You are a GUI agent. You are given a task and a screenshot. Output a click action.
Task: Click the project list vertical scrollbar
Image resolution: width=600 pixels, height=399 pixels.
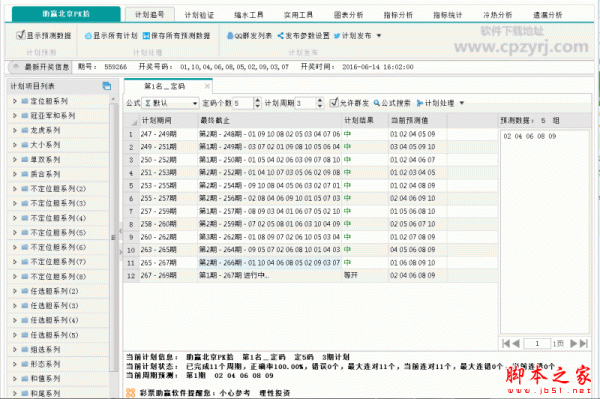pos(113,237)
